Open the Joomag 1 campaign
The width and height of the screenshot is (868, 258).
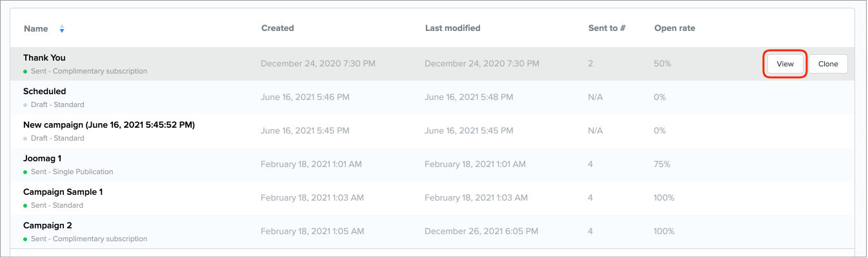point(42,159)
